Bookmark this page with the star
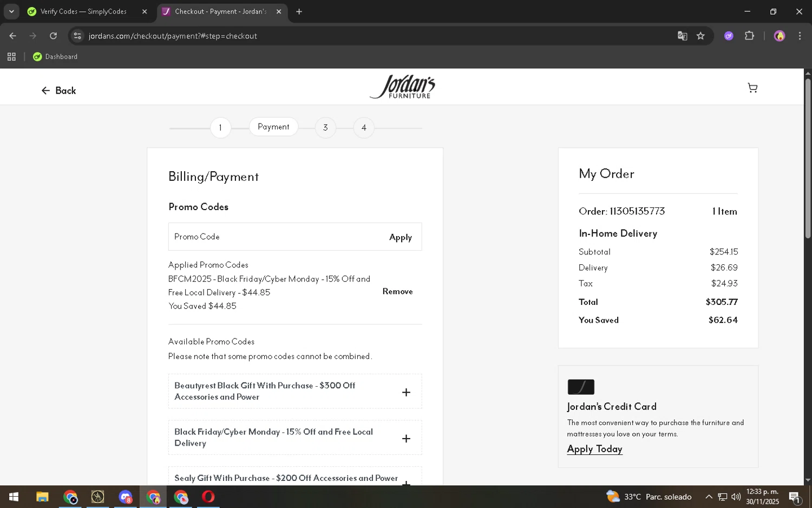Viewport: 812px width, 508px height. click(700, 36)
